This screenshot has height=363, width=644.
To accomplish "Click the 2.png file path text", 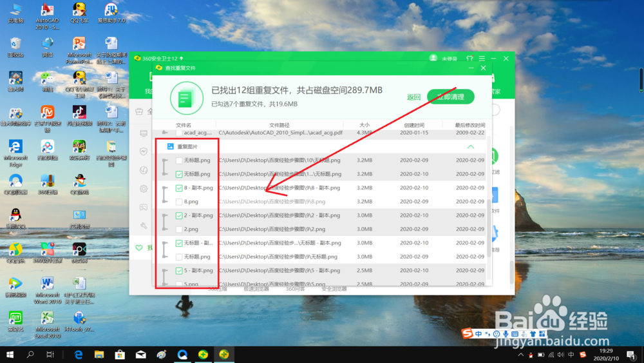I will point(272,230).
